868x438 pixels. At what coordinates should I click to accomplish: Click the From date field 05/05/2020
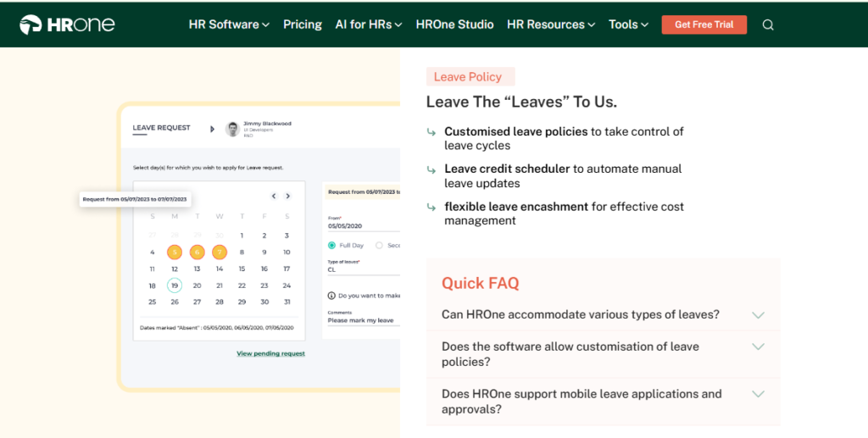tap(364, 225)
